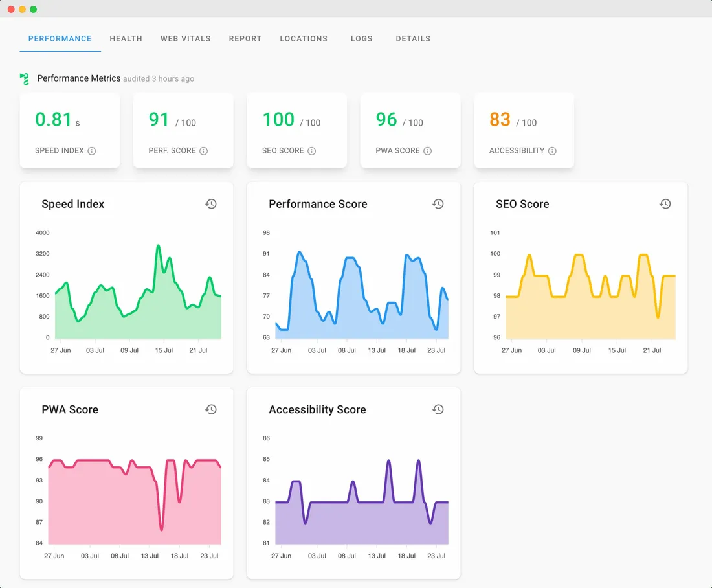Click the green Performance Metrics logo icon
Viewport: 712px width, 588px height.
coord(25,79)
